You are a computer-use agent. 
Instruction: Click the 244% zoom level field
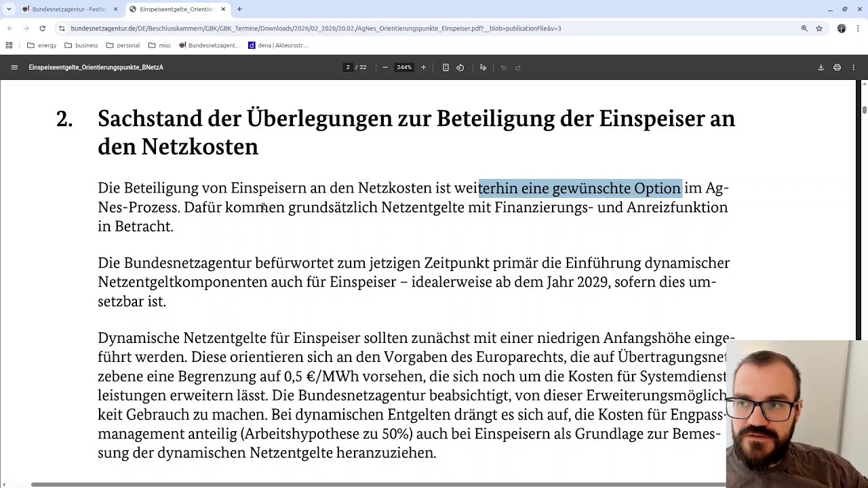tap(404, 67)
